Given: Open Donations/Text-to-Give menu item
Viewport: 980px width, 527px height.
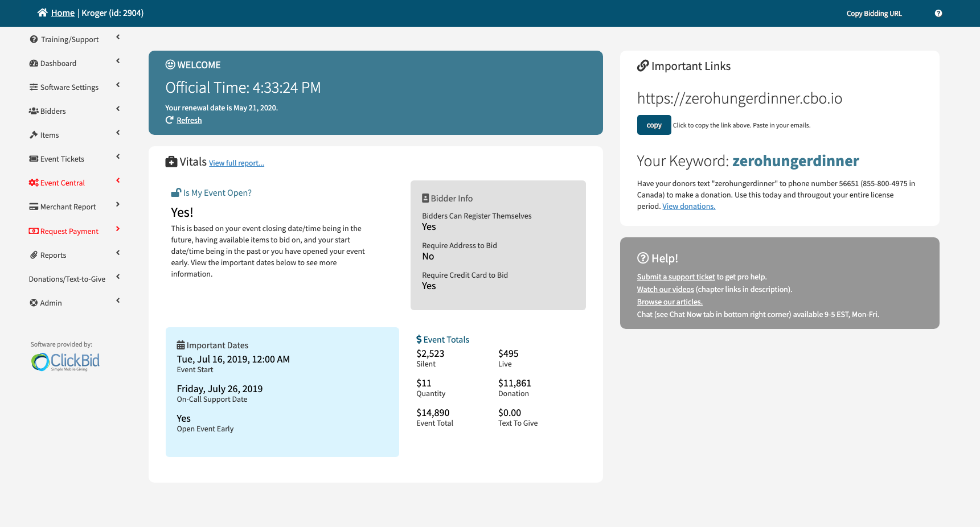Looking at the screenshot, I should point(67,279).
